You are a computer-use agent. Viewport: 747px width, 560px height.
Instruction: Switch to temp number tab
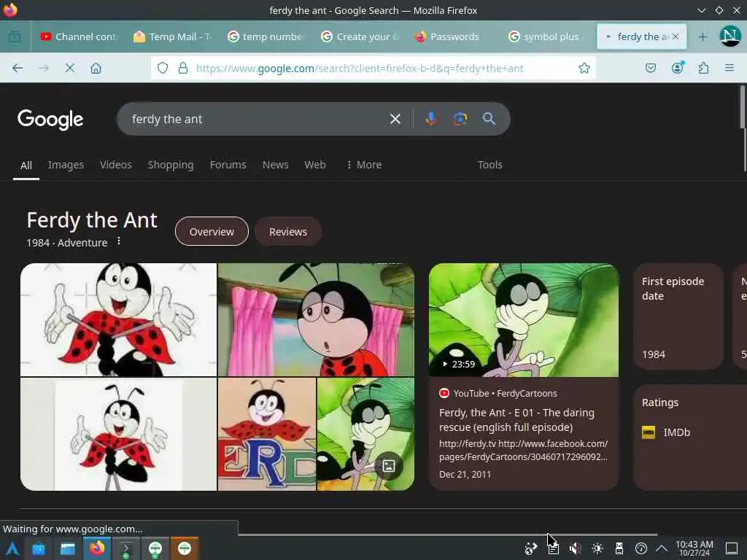click(x=266, y=36)
